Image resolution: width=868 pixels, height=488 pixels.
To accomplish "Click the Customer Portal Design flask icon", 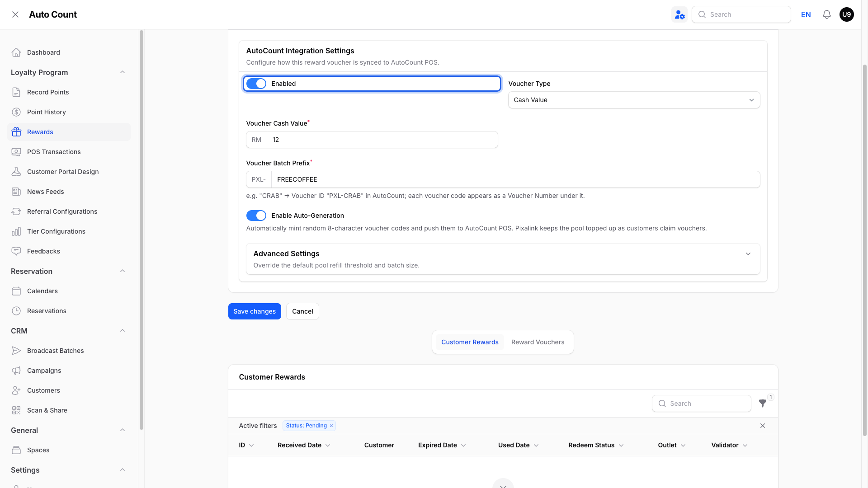I will [x=16, y=172].
